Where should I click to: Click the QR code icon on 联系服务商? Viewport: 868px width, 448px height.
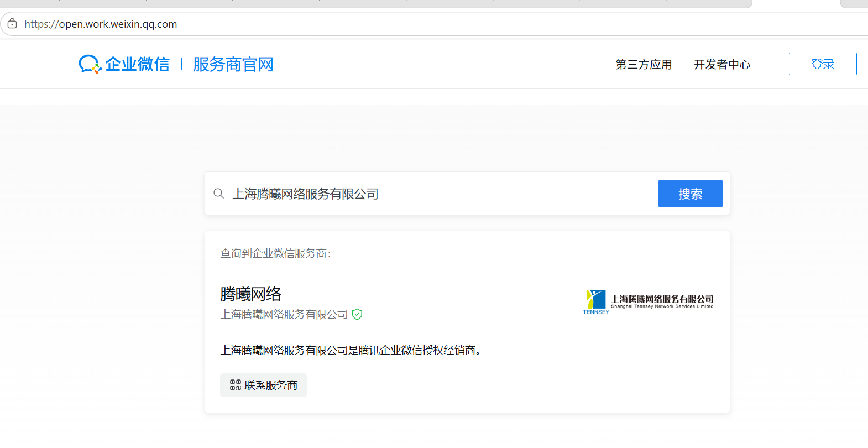tap(236, 385)
